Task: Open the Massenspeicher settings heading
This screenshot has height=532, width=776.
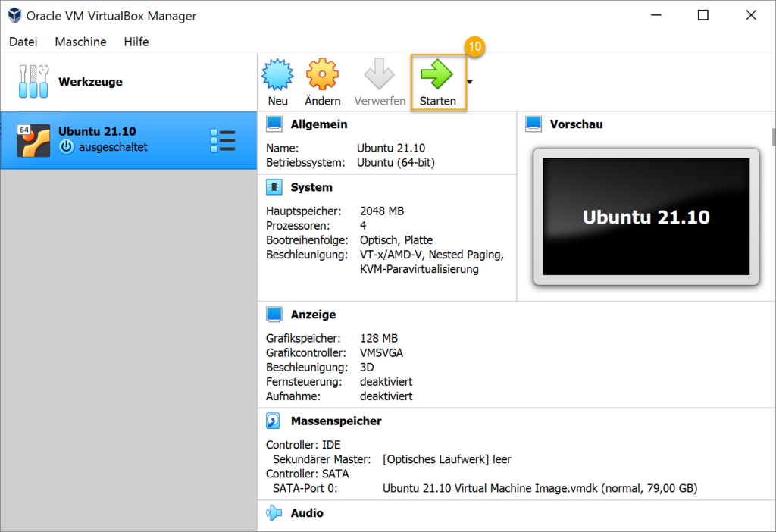Action: 336,421
